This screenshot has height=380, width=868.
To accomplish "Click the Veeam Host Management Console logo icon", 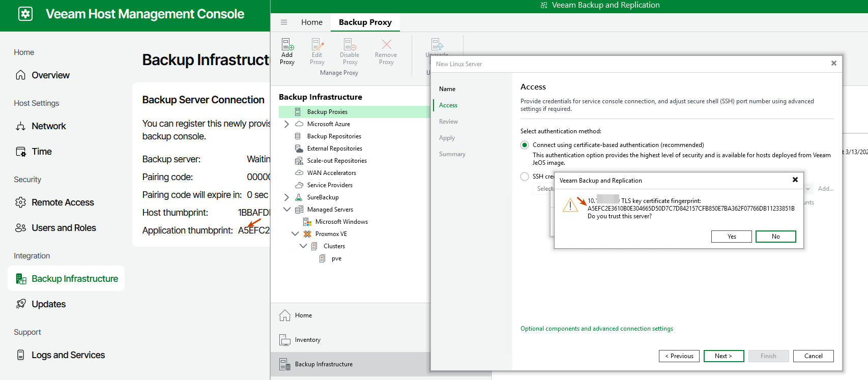I will click(x=25, y=14).
